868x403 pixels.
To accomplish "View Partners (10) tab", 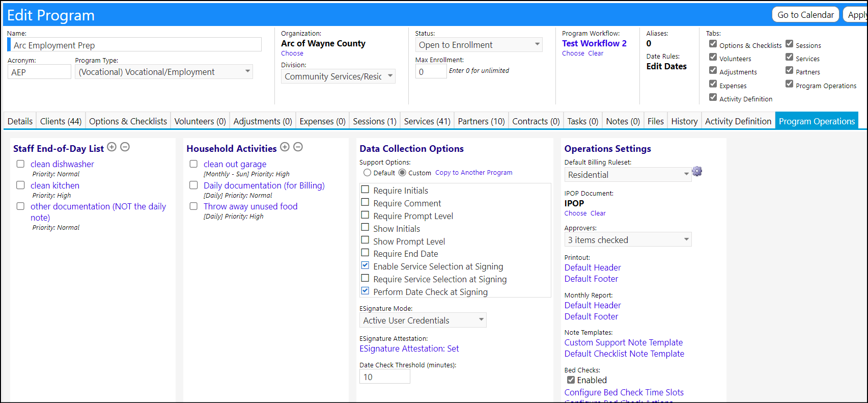I will 481,121.
